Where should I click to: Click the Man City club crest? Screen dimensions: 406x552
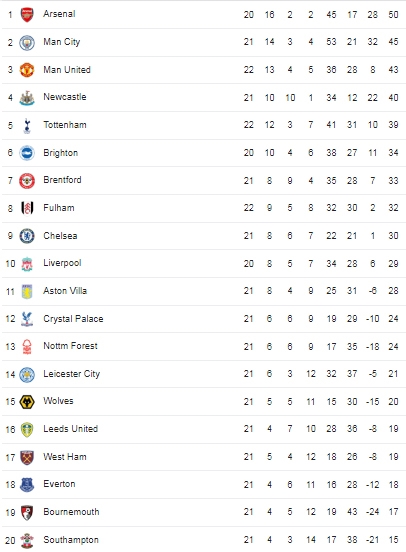point(27,43)
